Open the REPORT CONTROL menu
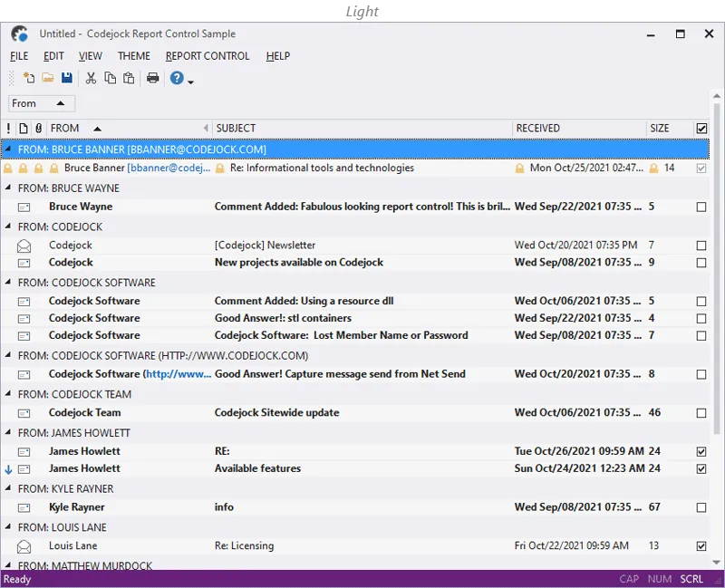This screenshot has height=588, width=725. (x=208, y=56)
